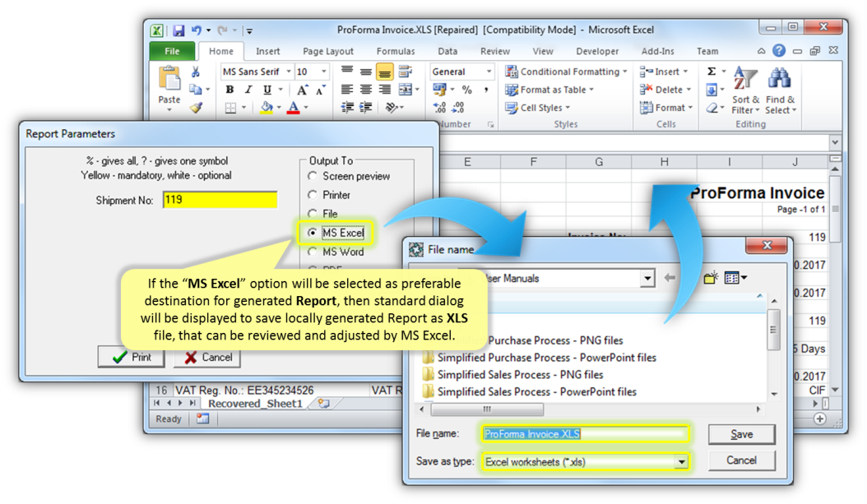Click Cancel in the File name dialog

coord(741,460)
